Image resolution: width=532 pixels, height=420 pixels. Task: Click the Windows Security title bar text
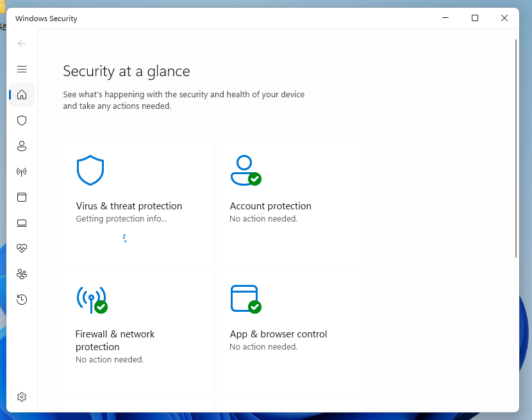(46, 19)
